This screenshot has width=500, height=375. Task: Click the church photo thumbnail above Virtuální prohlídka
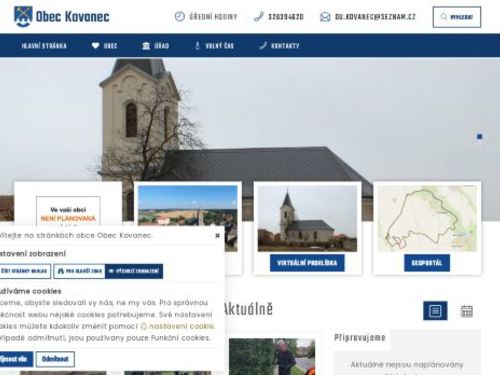click(x=307, y=218)
